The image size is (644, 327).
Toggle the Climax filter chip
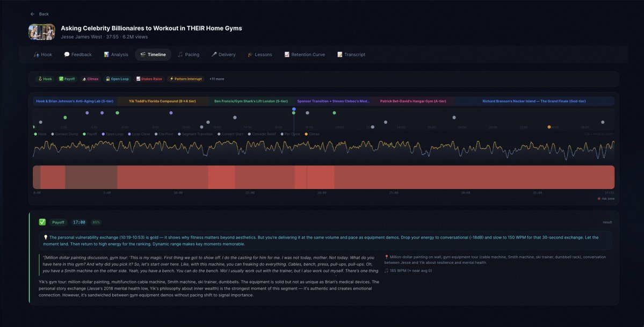pos(90,79)
